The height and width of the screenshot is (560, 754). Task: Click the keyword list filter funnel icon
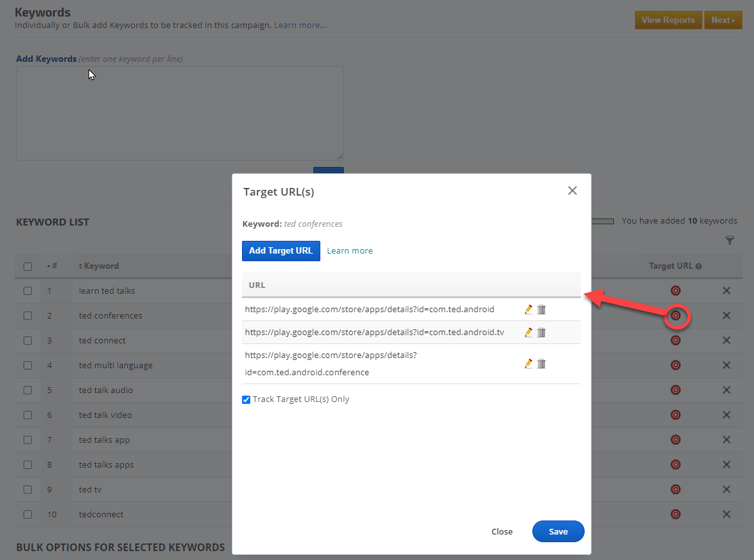730,240
